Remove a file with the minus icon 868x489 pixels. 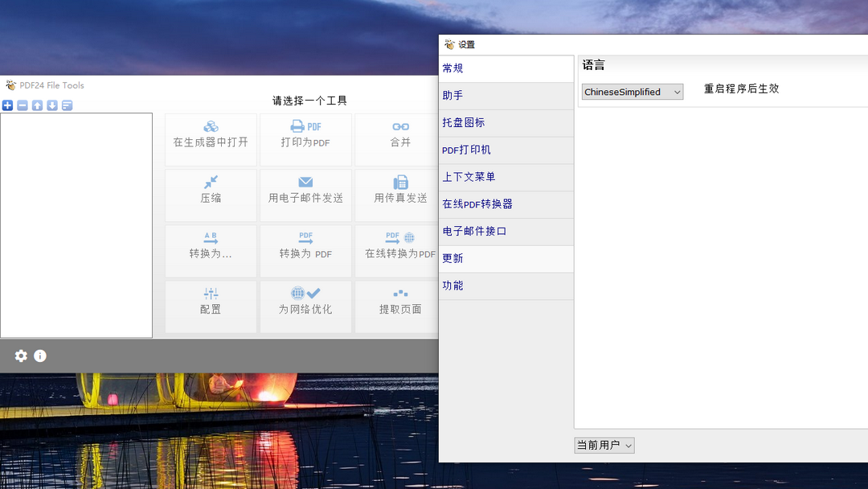pyautogui.click(x=22, y=105)
